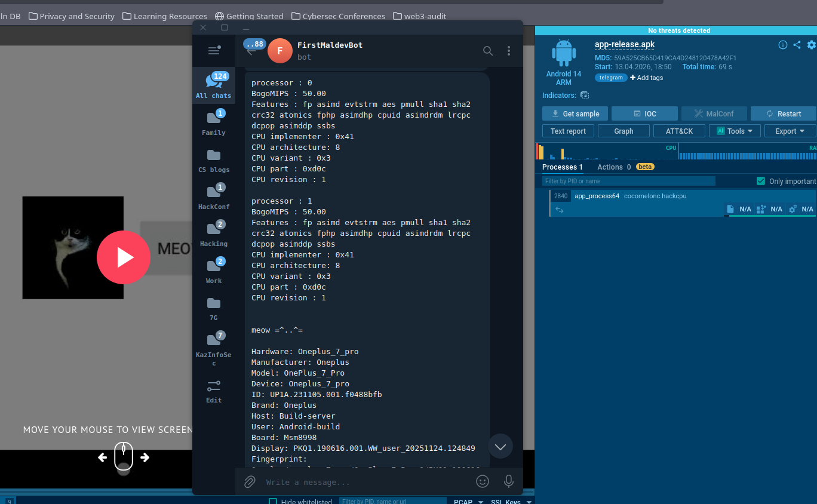Image resolution: width=817 pixels, height=504 pixels.
Task: Expand the Tools dropdown
Action: pos(735,131)
